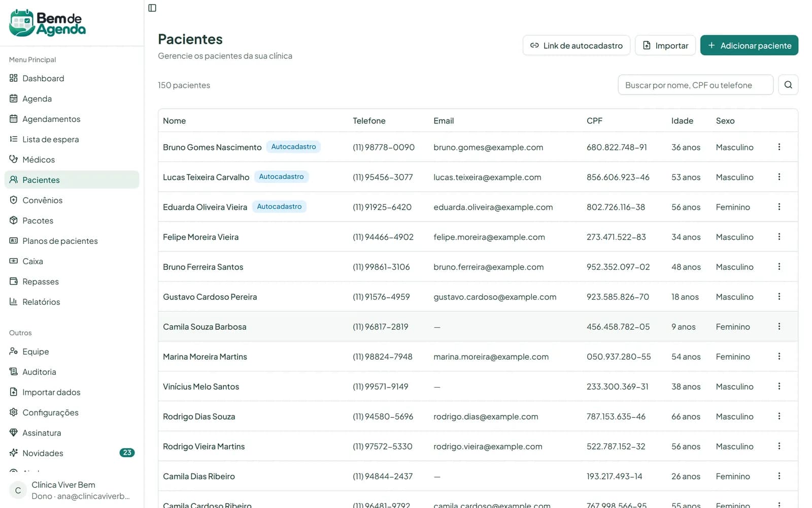Click the Nome column header
The image size is (812, 508).
pos(174,121)
